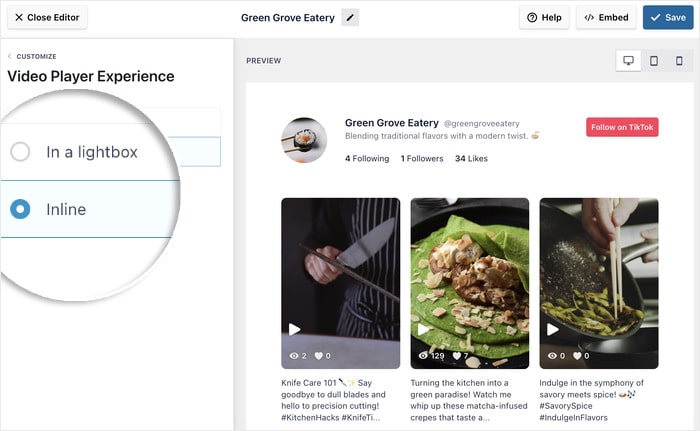Switch preview to tablet view
The image size is (700, 431).
[x=654, y=61]
